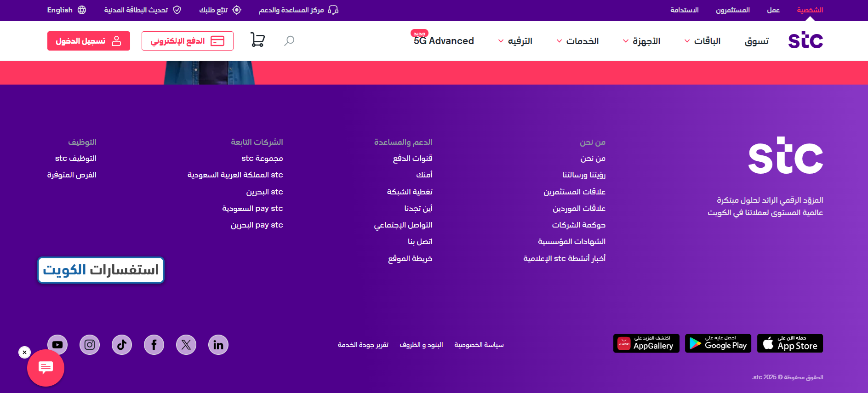The height and width of the screenshot is (393, 868).
Task: Open the اتصل بنا link
Action: [x=420, y=241]
